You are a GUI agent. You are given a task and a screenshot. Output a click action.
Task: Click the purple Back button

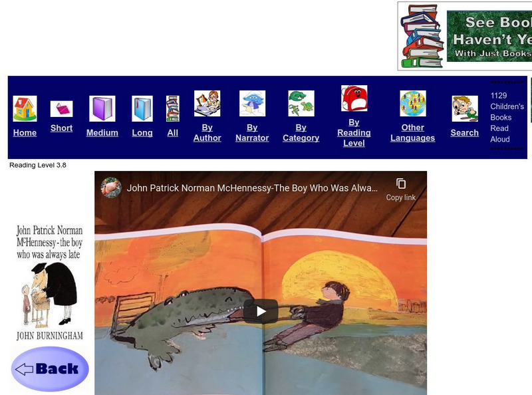coord(50,369)
